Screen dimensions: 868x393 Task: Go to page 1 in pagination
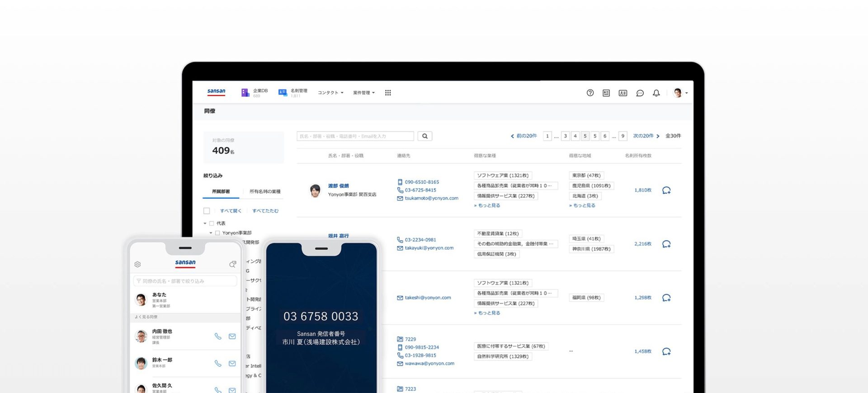click(547, 136)
